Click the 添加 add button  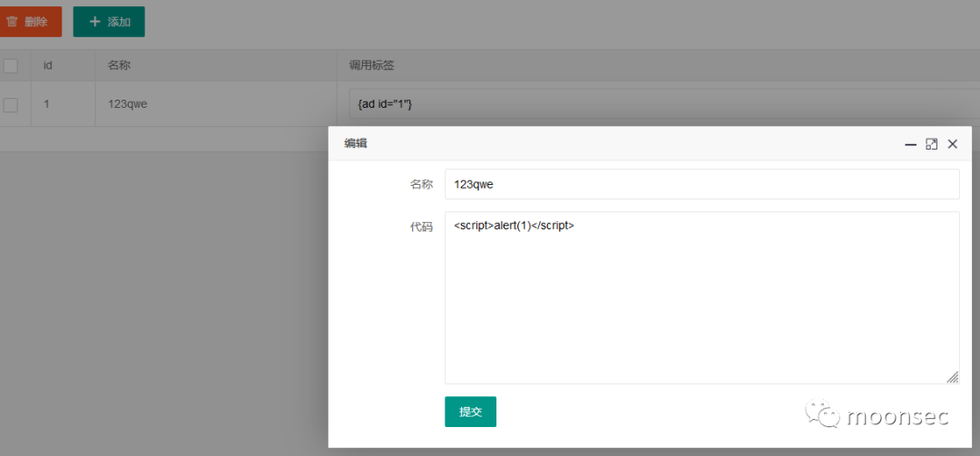click(x=109, y=22)
